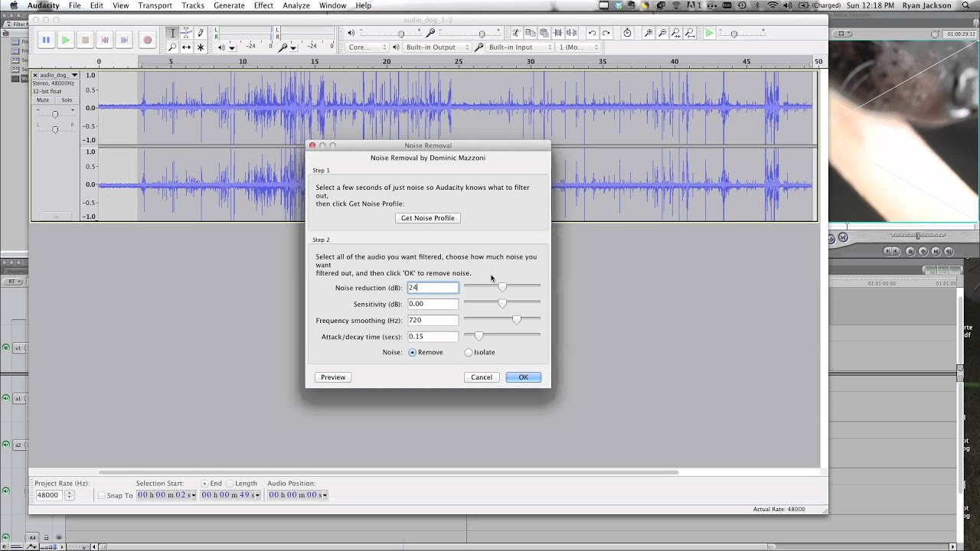This screenshot has width=980, height=551.
Task: Select the End radio button
Action: 204,484
